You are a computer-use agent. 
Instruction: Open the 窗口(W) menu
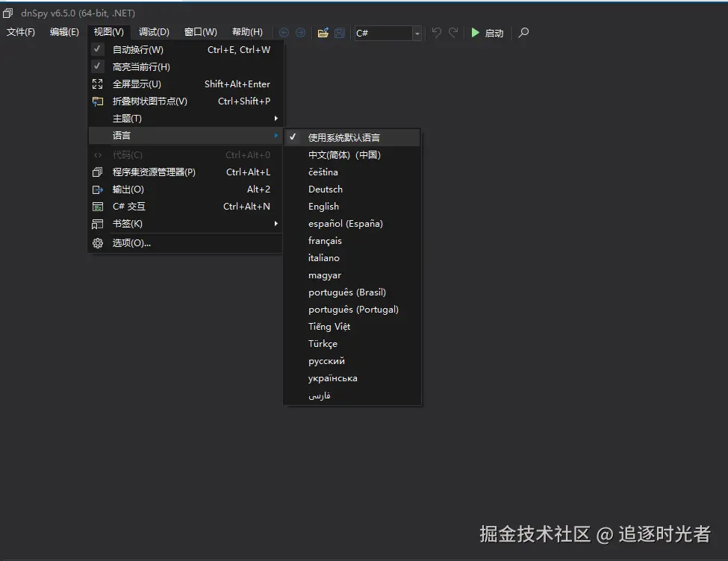click(201, 32)
